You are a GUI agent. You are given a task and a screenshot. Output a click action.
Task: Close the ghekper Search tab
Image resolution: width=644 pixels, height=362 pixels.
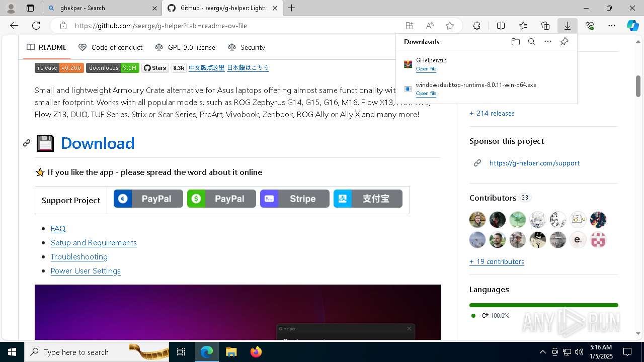(x=155, y=8)
